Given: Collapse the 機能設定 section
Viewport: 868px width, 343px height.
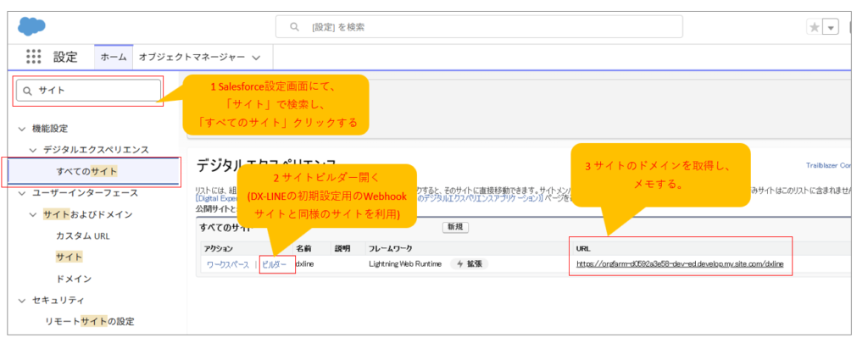Looking at the screenshot, I should tap(21, 129).
